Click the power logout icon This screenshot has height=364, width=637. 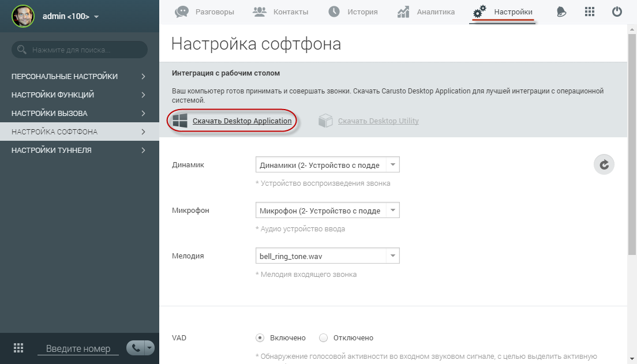(x=617, y=12)
